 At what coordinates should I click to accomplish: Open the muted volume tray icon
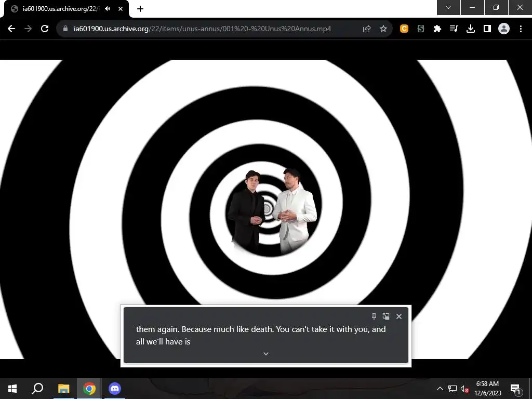click(x=464, y=389)
